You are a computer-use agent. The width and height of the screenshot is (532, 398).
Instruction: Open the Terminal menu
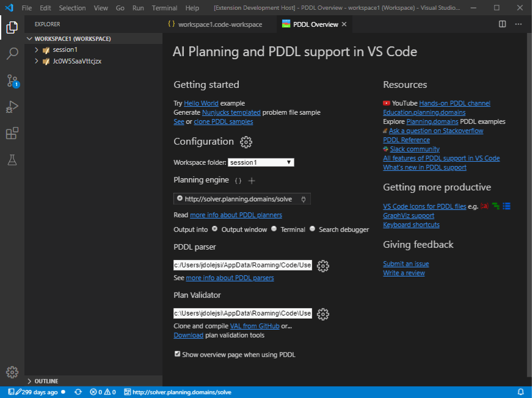click(x=164, y=8)
